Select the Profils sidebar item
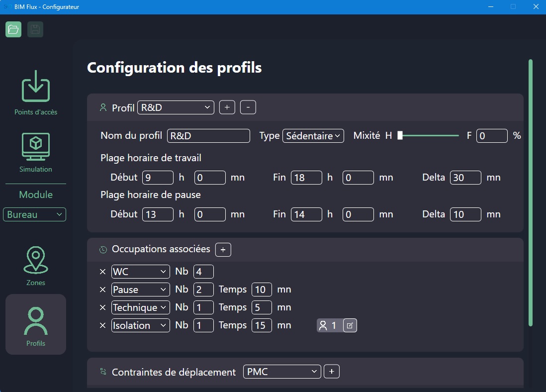546x392 pixels. pos(35,324)
